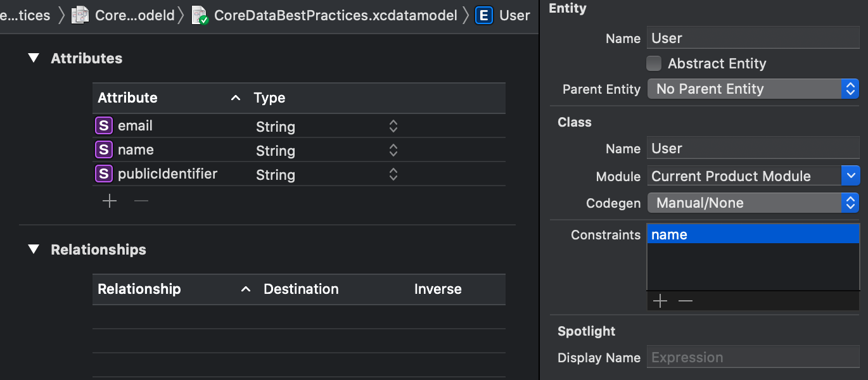Click the User entity icon in breadcrumb

(484, 16)
